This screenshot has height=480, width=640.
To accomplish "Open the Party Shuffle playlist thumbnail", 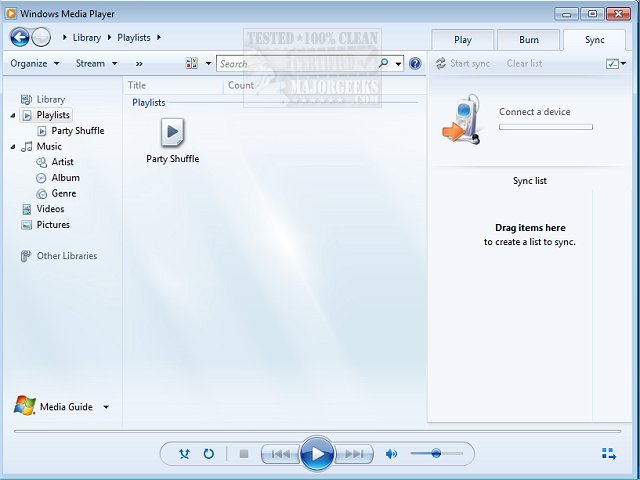I will point(173,132).
